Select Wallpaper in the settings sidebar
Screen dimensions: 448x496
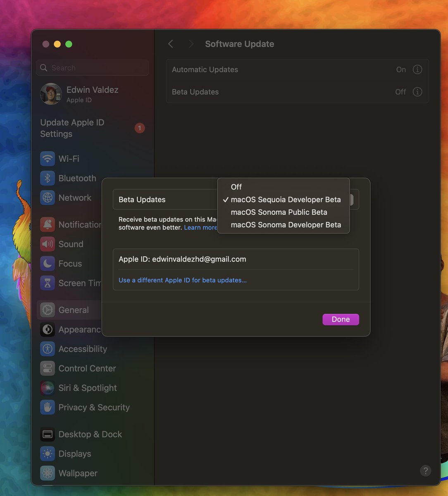coord(78,473)
